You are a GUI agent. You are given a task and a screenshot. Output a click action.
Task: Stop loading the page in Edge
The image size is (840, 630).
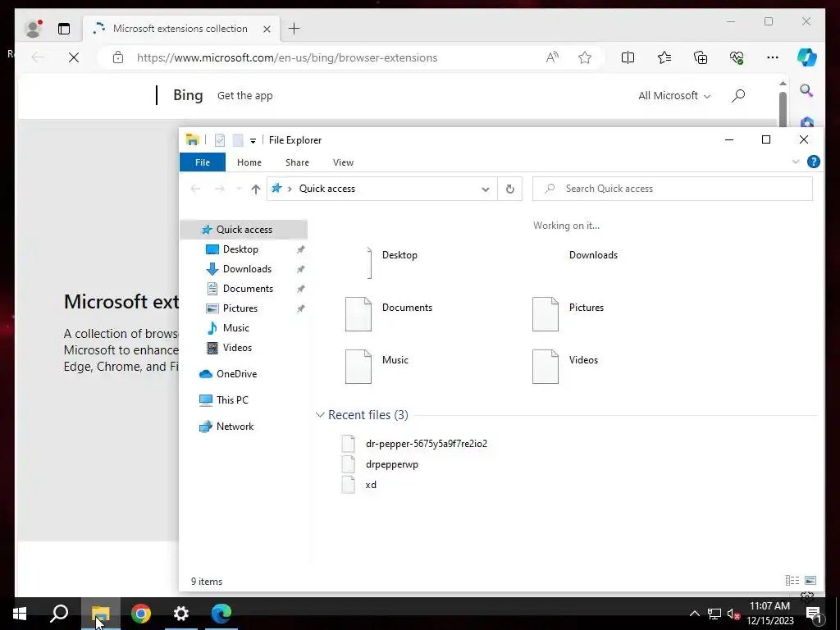click(x=74, y=57)
